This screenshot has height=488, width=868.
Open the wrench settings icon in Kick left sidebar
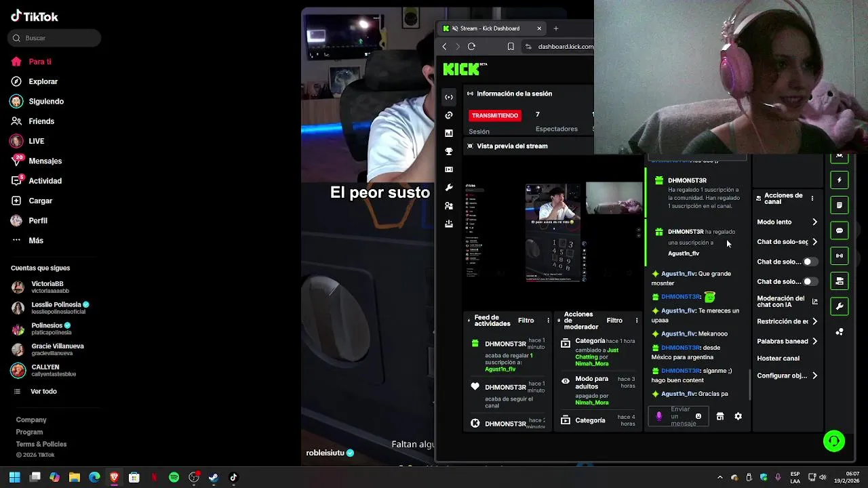(x=449, y=188)
